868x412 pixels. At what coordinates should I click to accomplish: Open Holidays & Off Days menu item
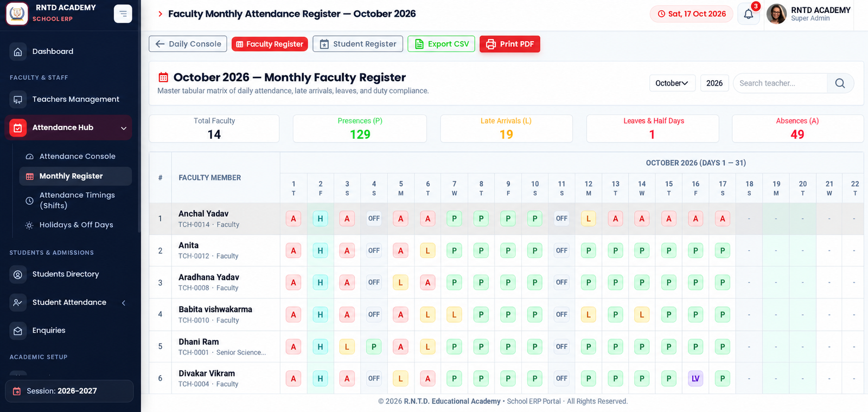(x=75, y=225)
